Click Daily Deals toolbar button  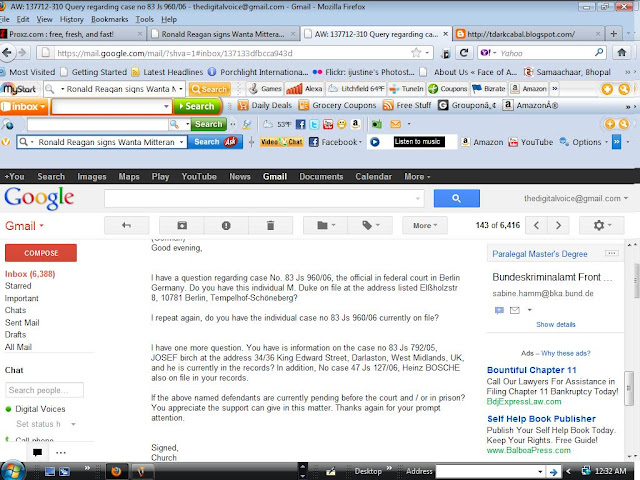(265, 106)
